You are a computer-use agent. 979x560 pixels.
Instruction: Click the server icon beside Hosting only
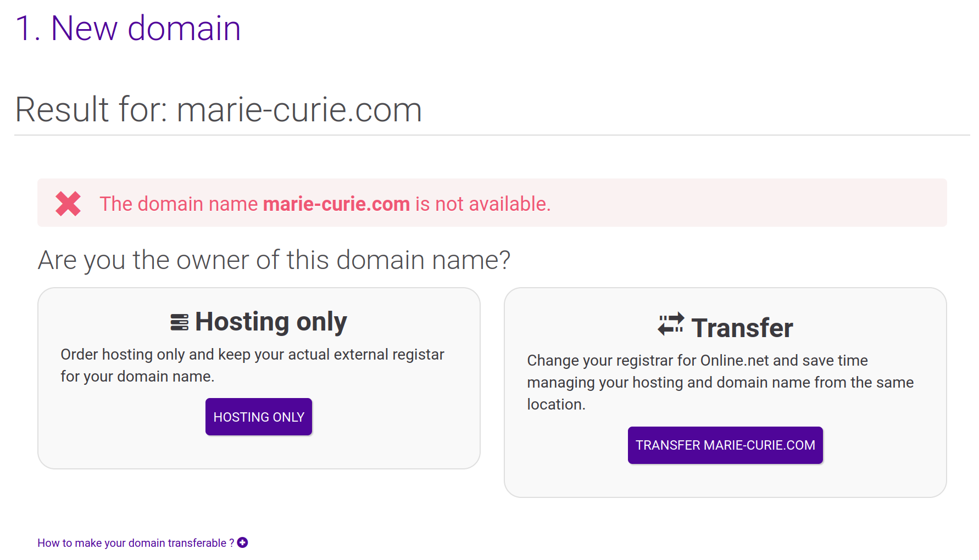pyautogui.click(x=179, y=322)
